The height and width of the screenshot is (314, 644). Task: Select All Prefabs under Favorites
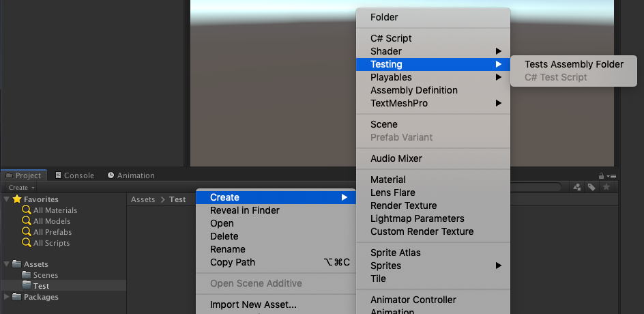[x=52, y=232]
